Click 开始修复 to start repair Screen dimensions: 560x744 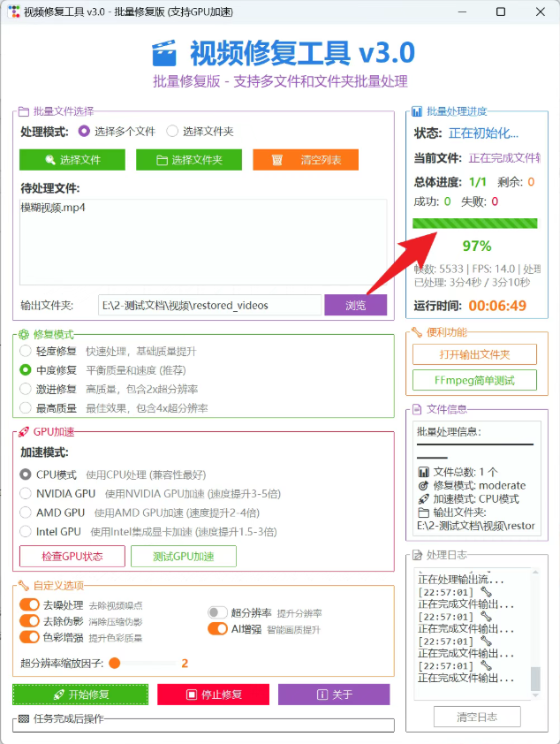point(80,695)
